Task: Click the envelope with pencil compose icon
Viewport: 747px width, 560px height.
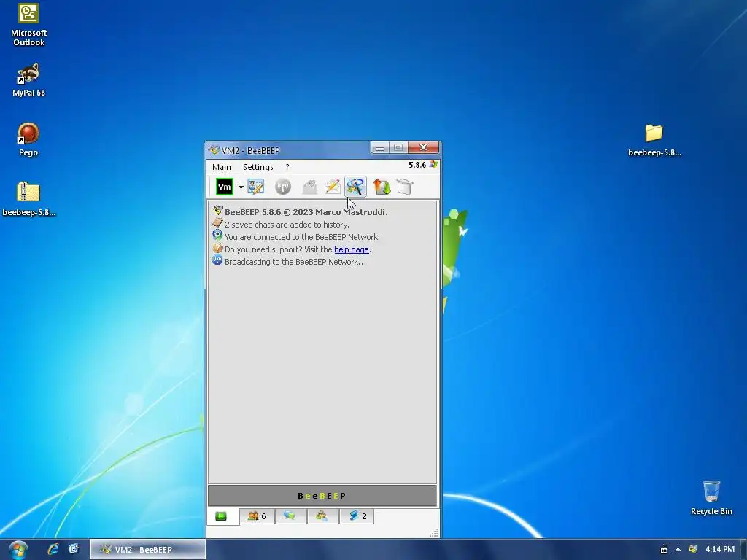Action: point(333,187)
